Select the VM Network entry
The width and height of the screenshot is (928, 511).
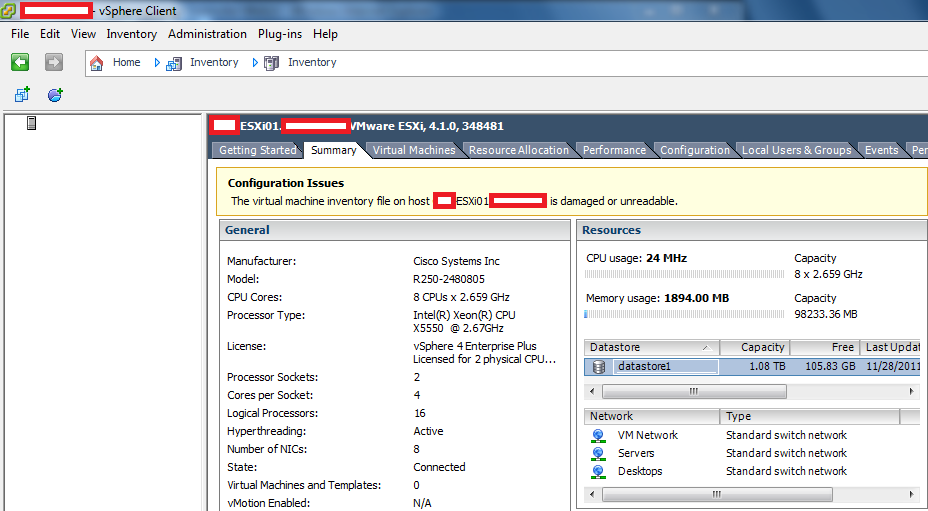click(x=647, y=435)
